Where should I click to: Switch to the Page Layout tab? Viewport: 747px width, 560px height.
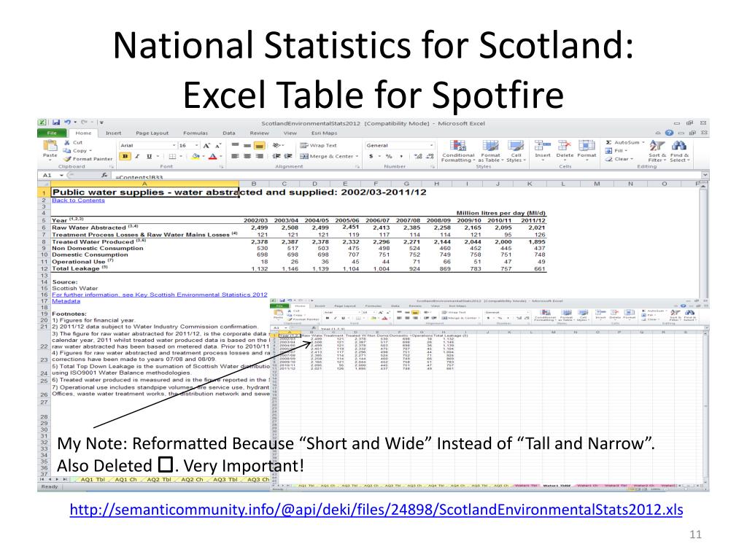(152, 133)
